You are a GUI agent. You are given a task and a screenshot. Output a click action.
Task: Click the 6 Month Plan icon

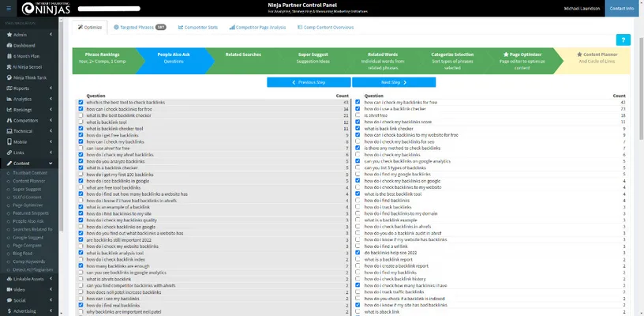(x=9, y=56)
